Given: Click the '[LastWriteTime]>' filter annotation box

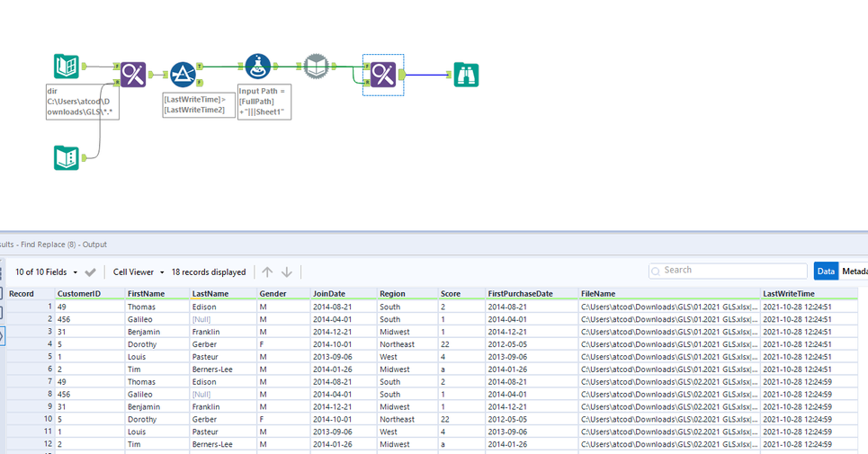Looking at the screenshot, I should coord(200,104).
